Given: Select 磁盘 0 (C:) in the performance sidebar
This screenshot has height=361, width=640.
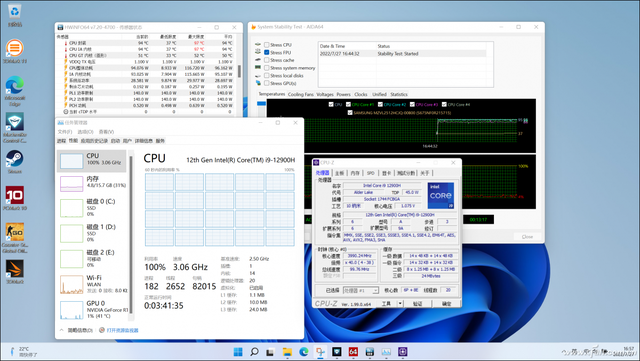Looking at the screenshot, I should pos(93,207).
